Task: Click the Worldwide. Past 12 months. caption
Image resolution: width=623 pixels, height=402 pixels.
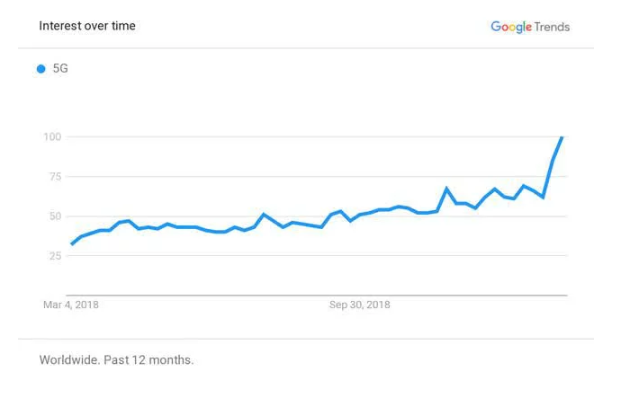Action: point(116,360)
